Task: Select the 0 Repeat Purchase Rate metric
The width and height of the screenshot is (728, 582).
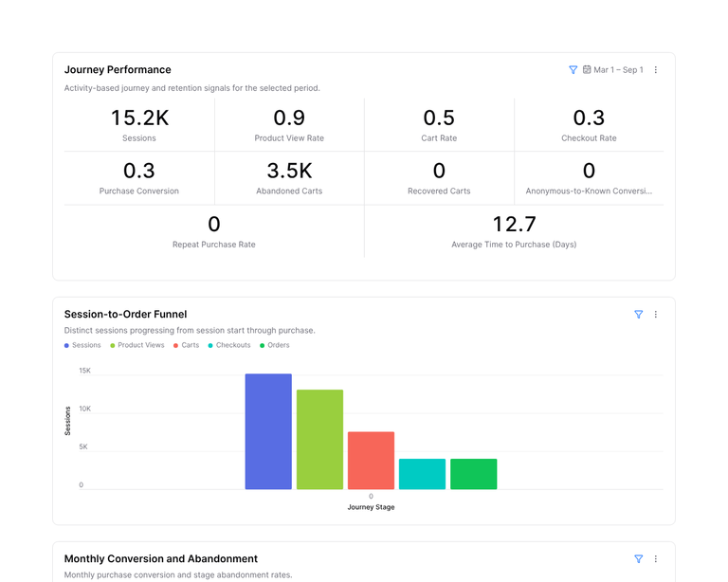Action: click(214, 231)
